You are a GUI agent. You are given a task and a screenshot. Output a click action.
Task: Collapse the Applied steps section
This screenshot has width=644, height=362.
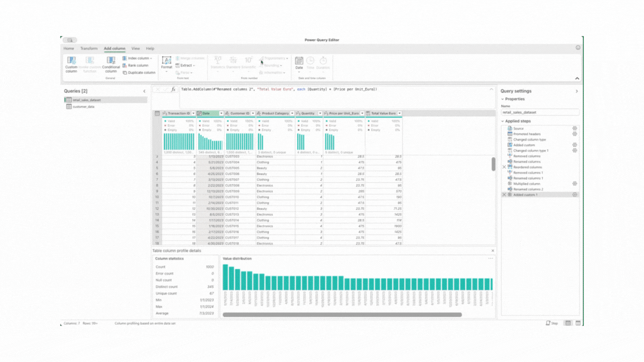(x=503, y=121)
